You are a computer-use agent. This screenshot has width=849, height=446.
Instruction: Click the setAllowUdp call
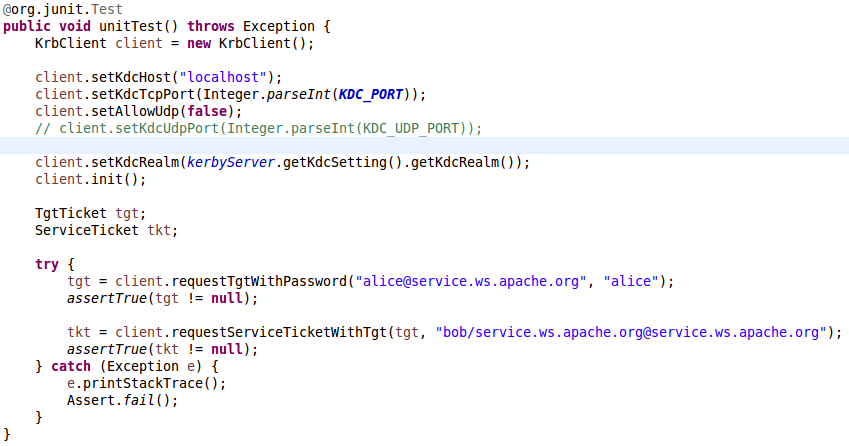point(135,112)
